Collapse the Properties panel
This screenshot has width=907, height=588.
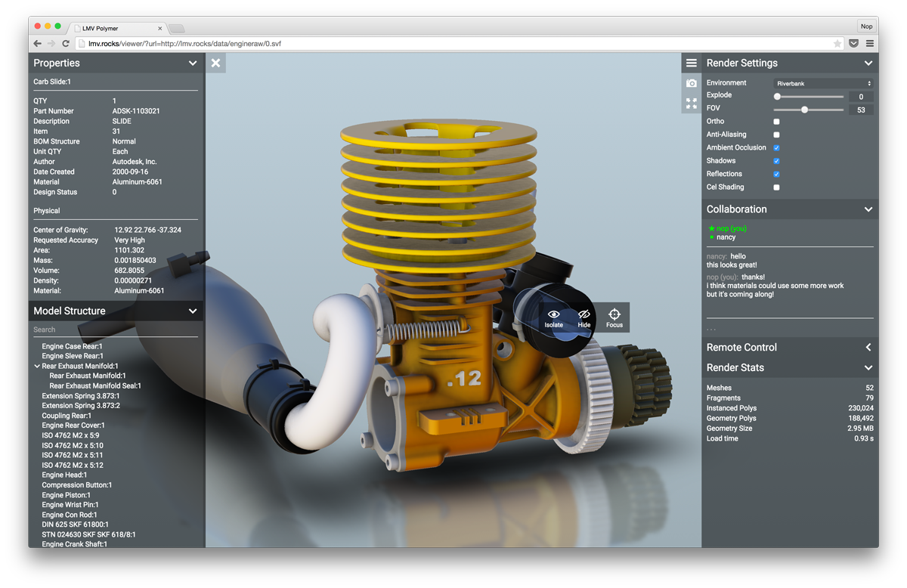click(193, 63)
